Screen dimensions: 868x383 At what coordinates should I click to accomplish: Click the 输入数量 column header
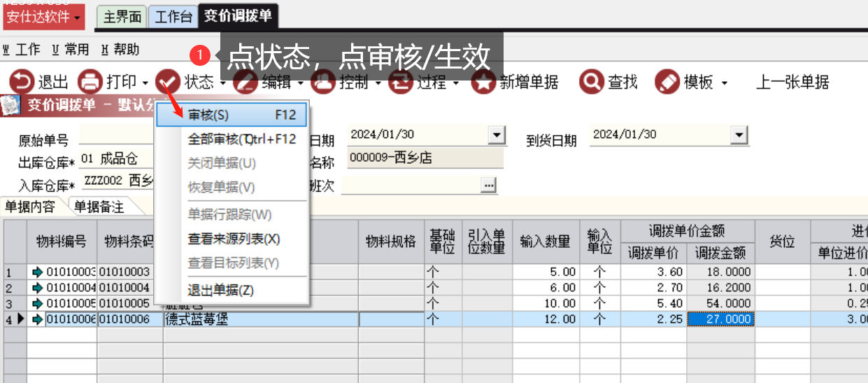click(x=546, y=242)
